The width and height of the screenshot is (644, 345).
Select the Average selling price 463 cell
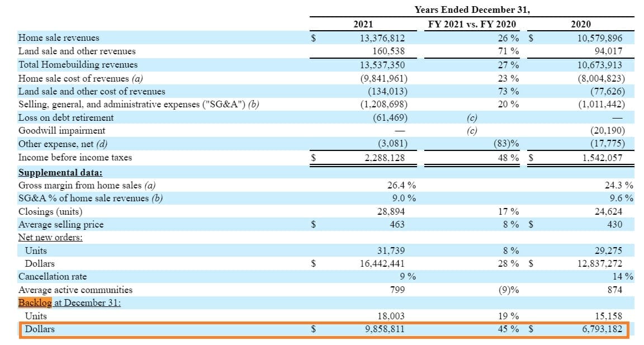[x=397, y=224]
